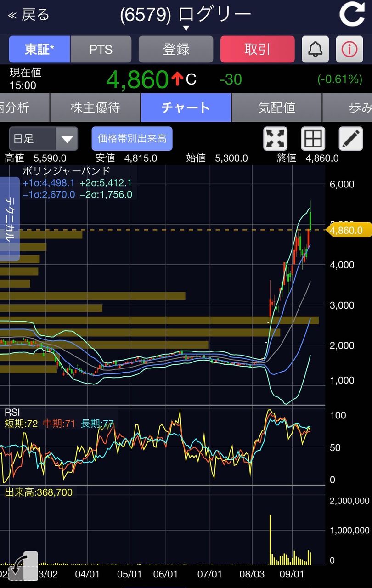Viewport: 372px width, 588px height.
Task: Switch to PTS market
Action: [x=101, y=49]
